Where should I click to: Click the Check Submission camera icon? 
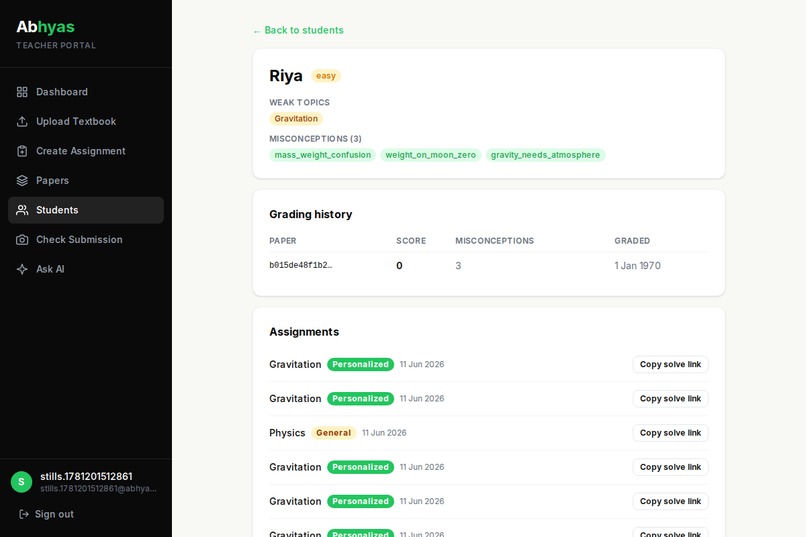click(22, 239)
